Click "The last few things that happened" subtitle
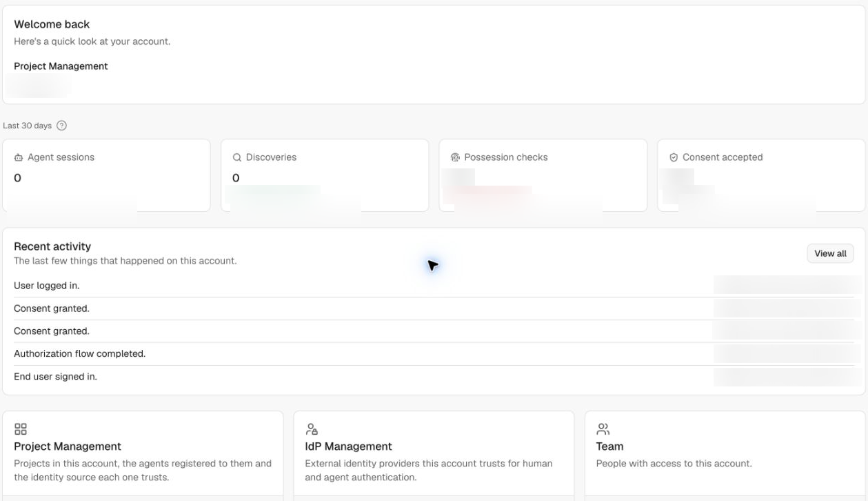The width and height of the screenshot is (868, 501). point(125,261)
